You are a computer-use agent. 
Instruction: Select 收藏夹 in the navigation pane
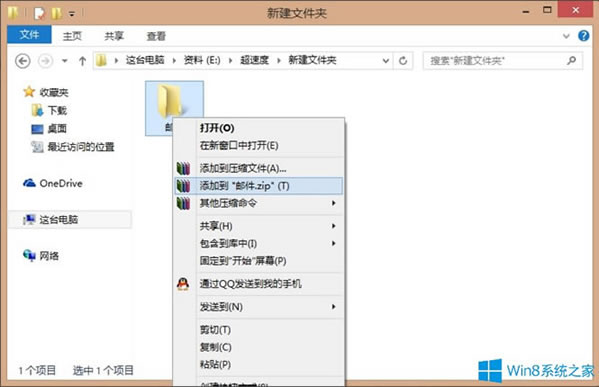click(54, 92)
